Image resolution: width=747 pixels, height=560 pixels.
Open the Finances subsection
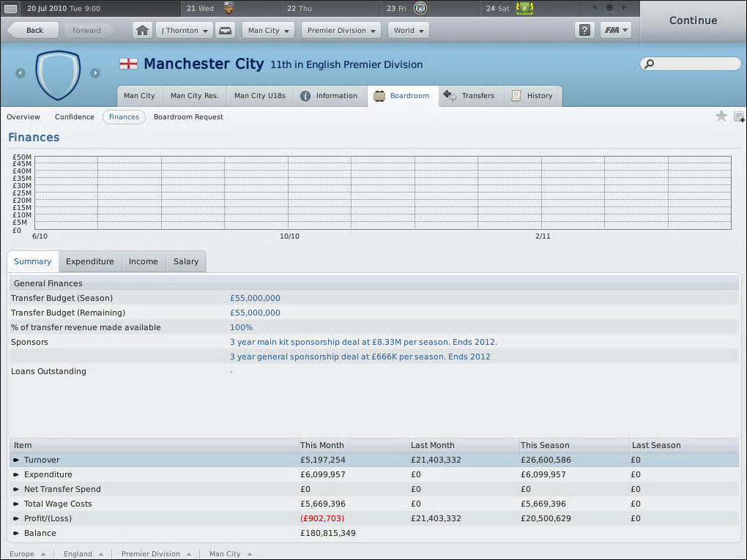[124, 116]
